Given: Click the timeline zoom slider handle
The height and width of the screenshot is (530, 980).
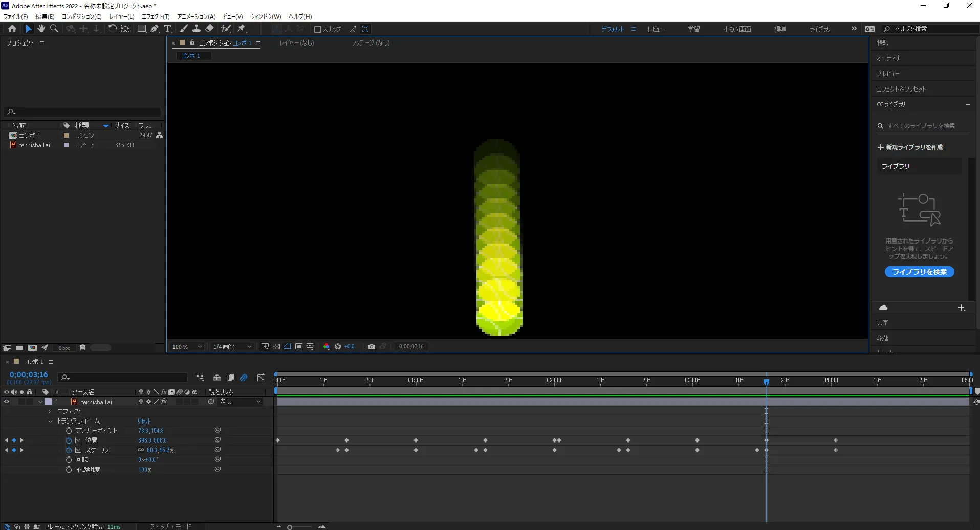Looking at the screenshot, I should point(290,527).
